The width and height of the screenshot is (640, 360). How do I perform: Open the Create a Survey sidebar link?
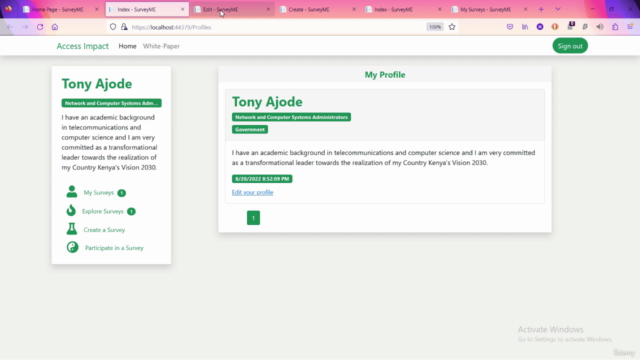(104, 230)
